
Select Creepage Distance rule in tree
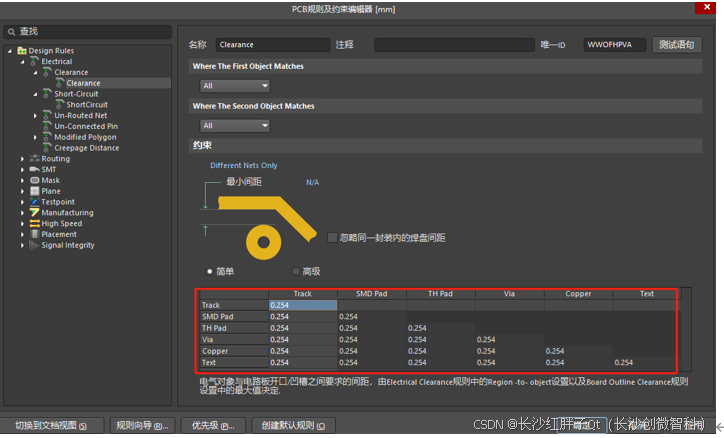click(x=86, y=148)
